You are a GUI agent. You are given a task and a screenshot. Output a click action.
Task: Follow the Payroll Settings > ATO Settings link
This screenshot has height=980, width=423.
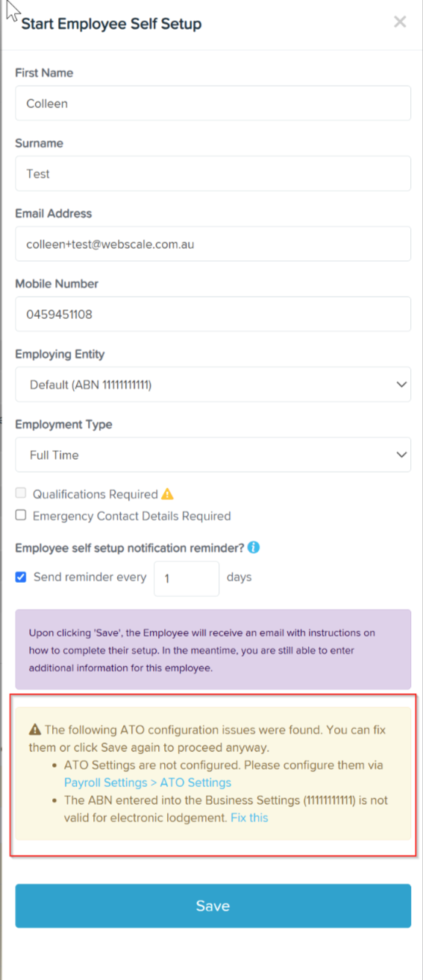(148, 783)
